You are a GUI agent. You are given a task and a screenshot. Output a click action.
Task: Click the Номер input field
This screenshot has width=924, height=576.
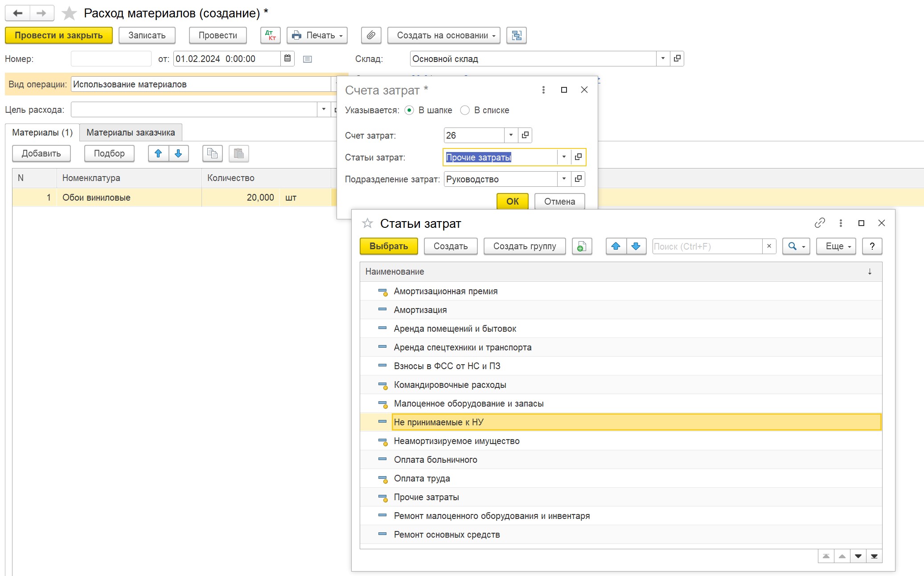[111, 58]
